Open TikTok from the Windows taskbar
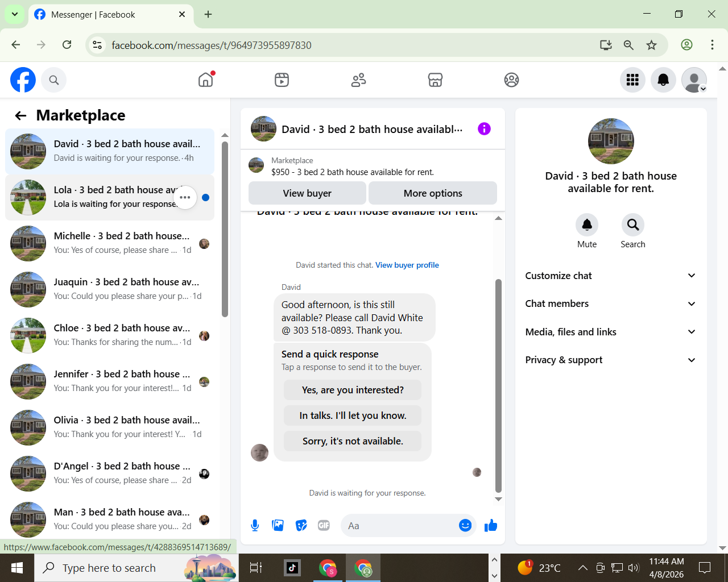 coord(292,568)
